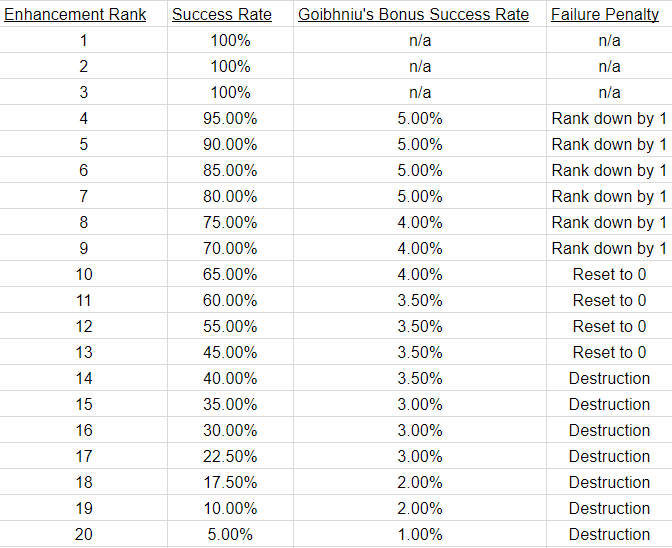Screen dimensions: 672x548
Task: Click the 95.00% success rate cell
Action: pos(230,118)
